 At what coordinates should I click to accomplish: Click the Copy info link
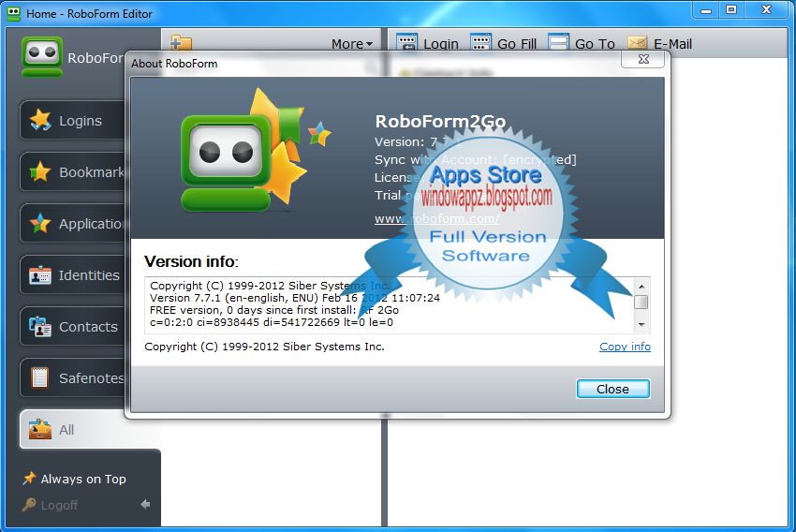click(625, 347)
